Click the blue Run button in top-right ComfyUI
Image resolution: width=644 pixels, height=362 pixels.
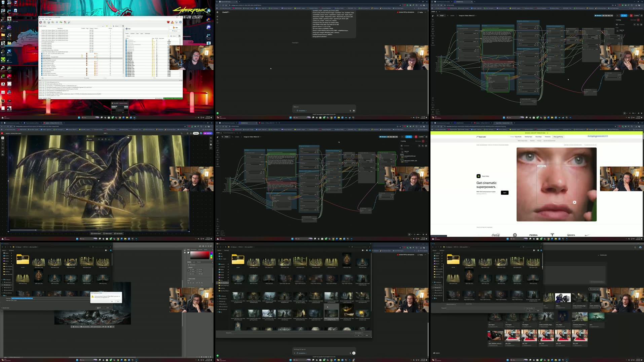tap(624, 15)
